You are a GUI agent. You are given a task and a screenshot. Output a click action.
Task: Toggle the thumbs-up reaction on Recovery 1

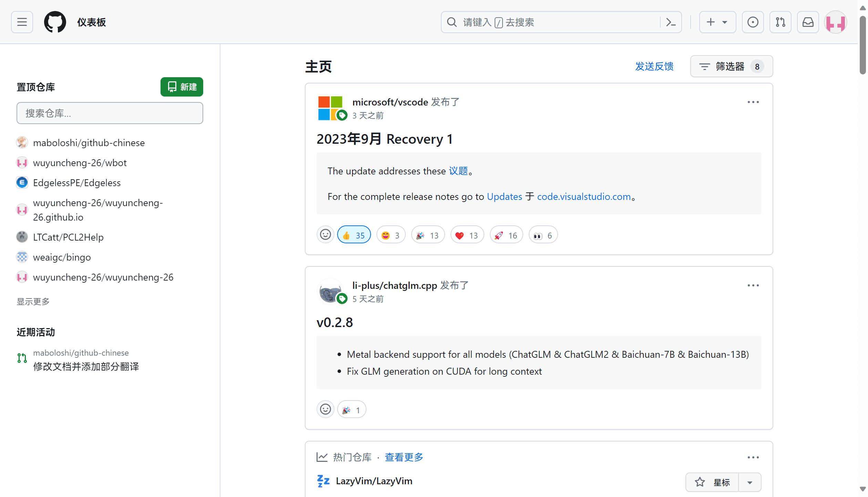click(x=354, y=234)
